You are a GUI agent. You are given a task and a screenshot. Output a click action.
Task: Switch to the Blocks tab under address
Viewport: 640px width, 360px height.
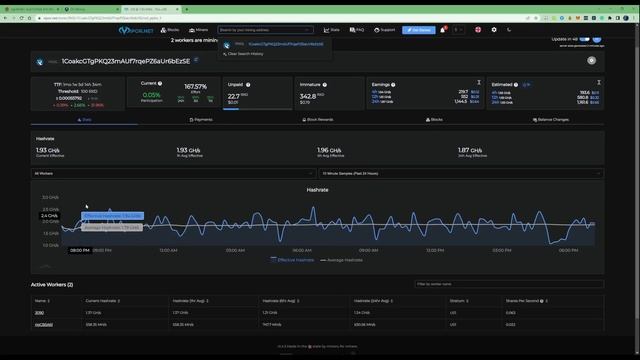(x=434, y=120)
